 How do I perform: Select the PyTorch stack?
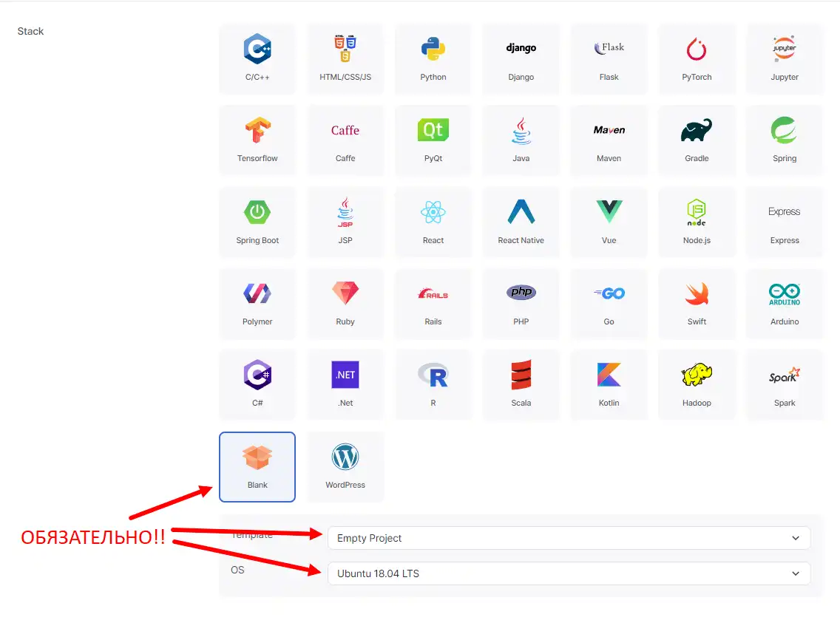coord(697,59)
